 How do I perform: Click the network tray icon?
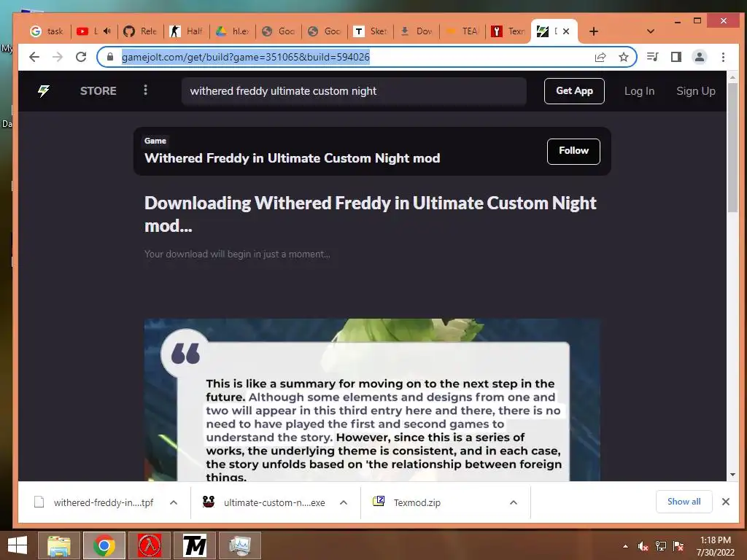[x=661, y=546]
